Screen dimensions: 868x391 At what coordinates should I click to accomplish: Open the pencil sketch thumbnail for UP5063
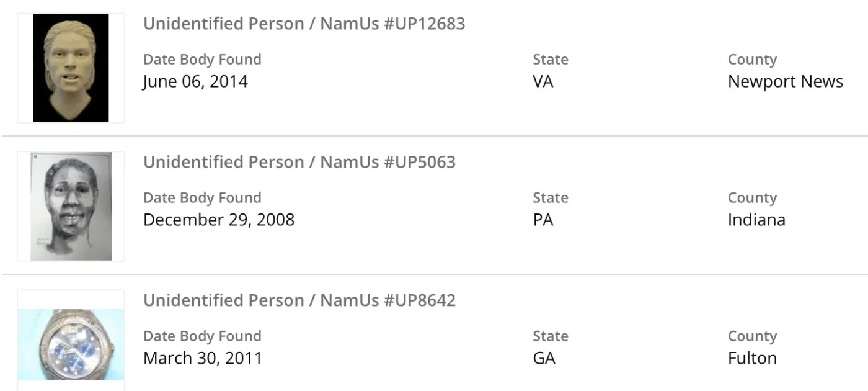coord(71,206)
